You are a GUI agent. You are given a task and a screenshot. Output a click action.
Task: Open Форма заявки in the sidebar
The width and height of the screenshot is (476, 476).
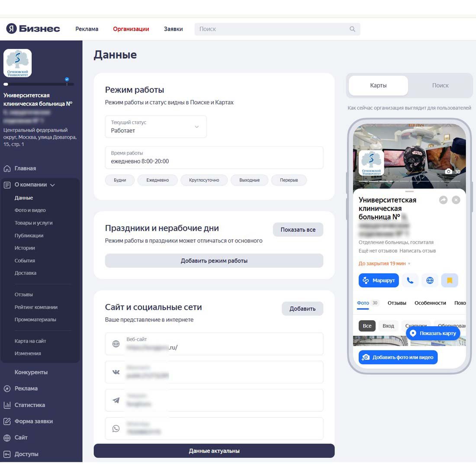[x=33, y=421]
